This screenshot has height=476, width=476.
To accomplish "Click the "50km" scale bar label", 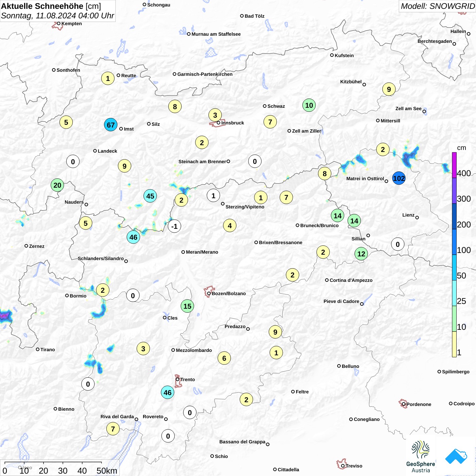I will point(107,471).
